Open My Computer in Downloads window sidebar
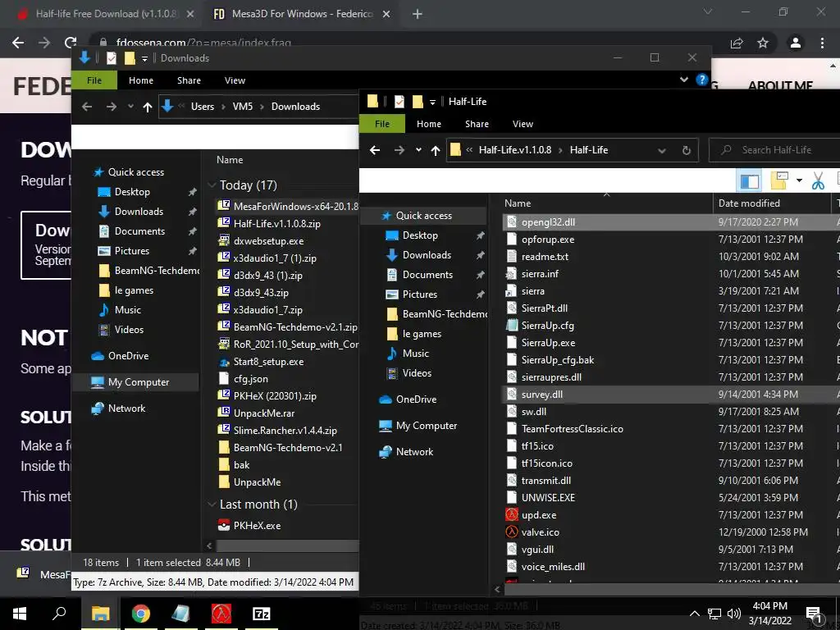Screen dimensions: 840x630 coord(138,382)
